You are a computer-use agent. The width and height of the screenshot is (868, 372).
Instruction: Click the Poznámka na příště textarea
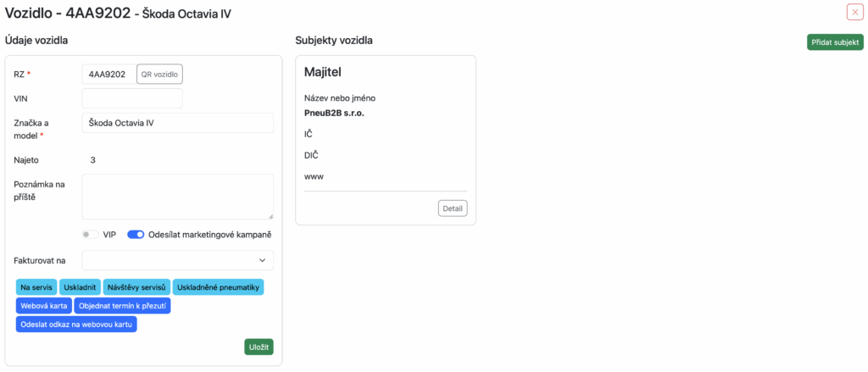point(177,197)
